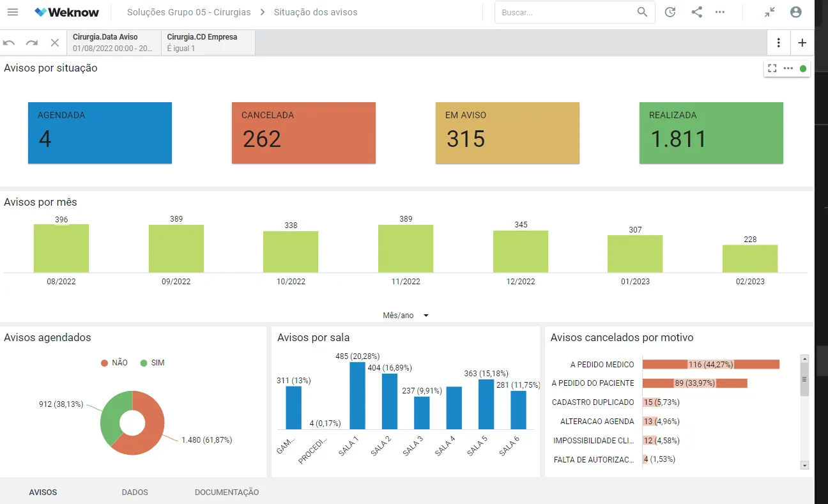The image size is (828, 504).
Task: Click the SALA 2 bar
Action: pyautogui.click(x=390, y=401)
